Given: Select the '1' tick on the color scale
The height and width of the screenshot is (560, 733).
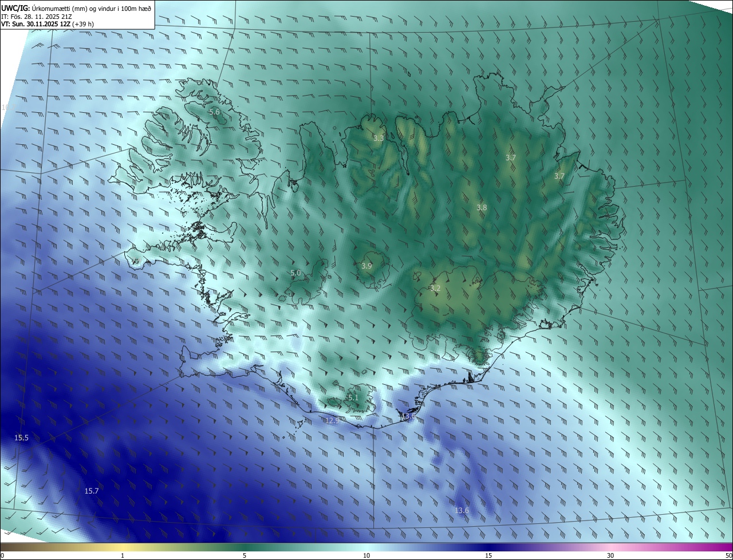Looking at the screenshot, I should (x=123, y=555).
